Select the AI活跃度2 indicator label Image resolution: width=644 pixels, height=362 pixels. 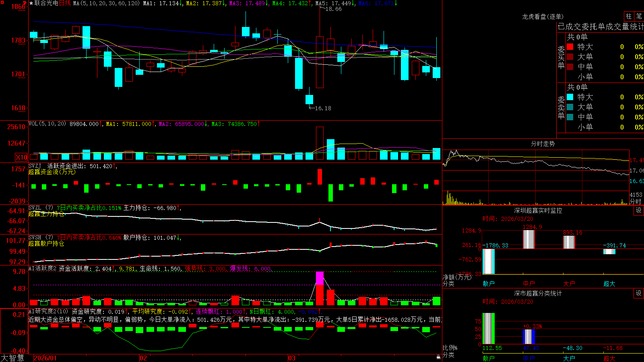pyautogui.click(x=42, y=268)
